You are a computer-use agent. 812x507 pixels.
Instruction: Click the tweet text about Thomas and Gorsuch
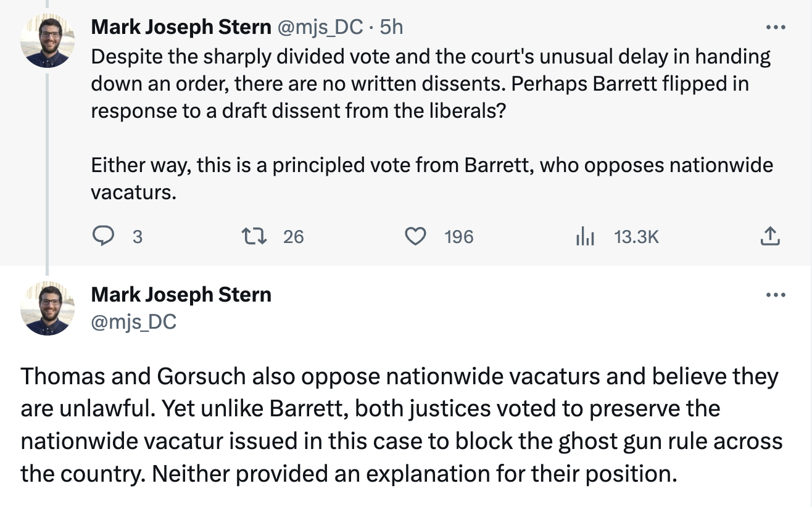(401, 425)
